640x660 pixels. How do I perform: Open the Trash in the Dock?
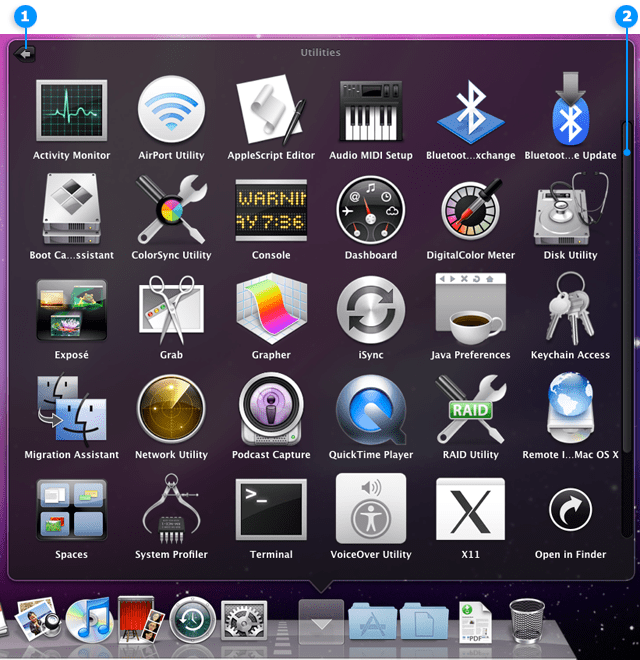point(527,621)
